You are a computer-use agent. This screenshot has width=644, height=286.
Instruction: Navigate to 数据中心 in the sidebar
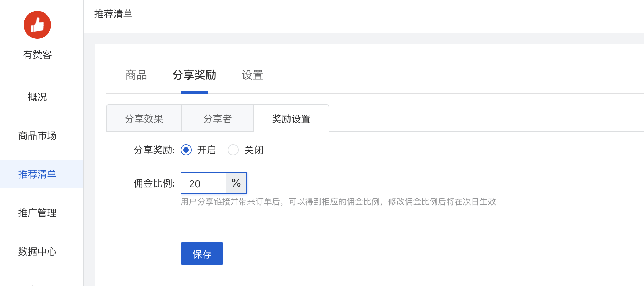point(37,251)
